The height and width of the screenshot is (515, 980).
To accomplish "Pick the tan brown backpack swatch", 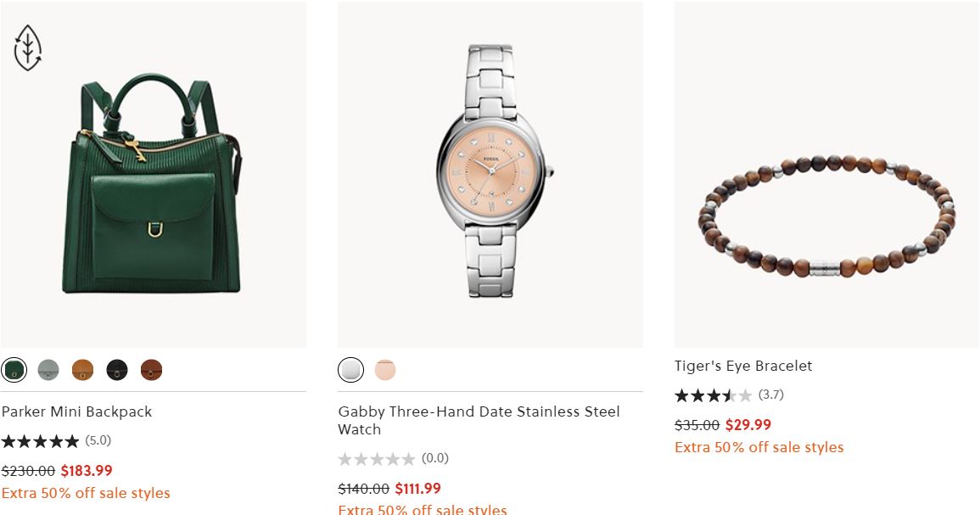I will tap(82, 370).
